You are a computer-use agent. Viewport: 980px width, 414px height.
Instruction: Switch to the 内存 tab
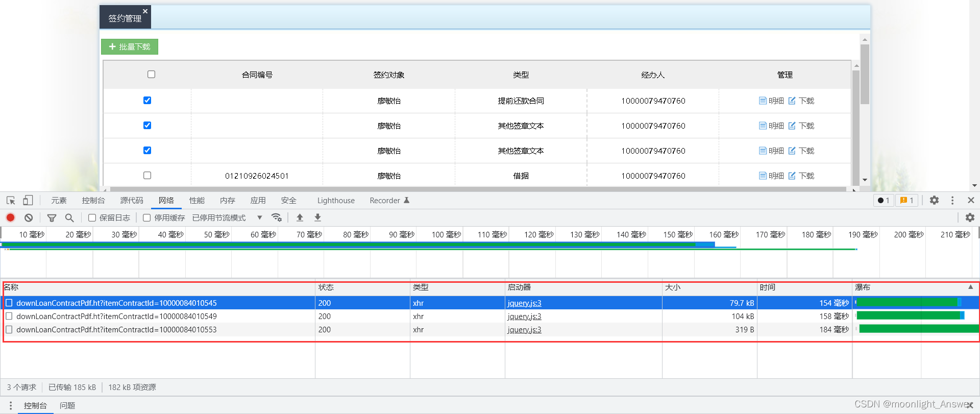point(228,200)
